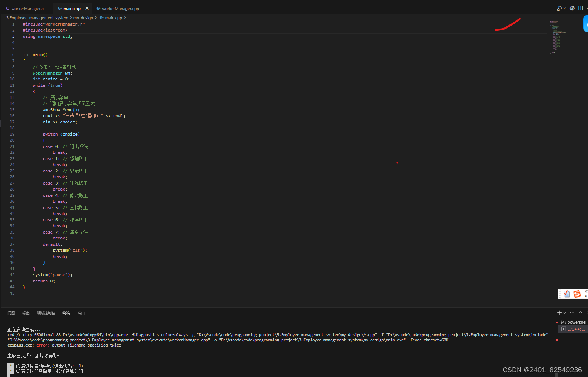This screenshot has height=377, width=588.
Task: Select the main.cpp editor tab
Action: (72, 8)
